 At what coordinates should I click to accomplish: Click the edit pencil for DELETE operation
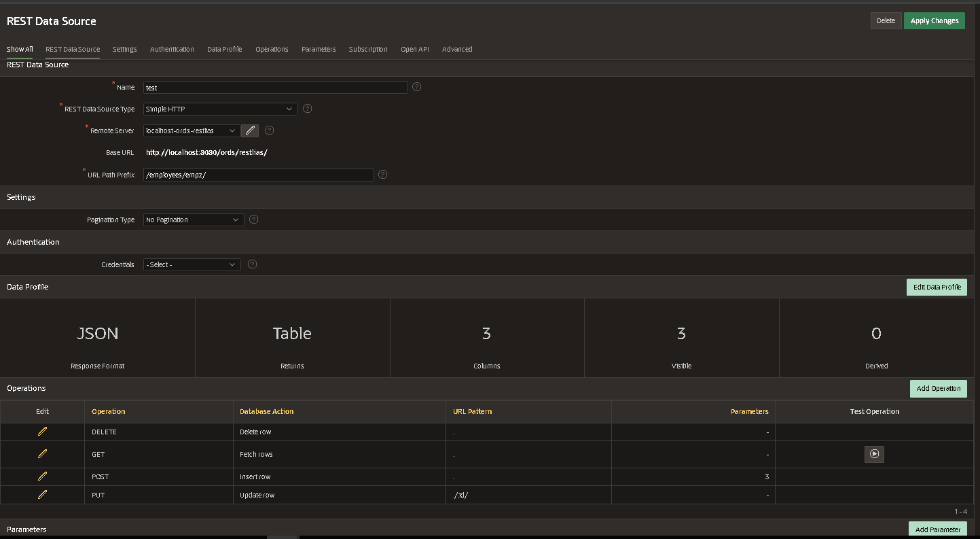42,432
